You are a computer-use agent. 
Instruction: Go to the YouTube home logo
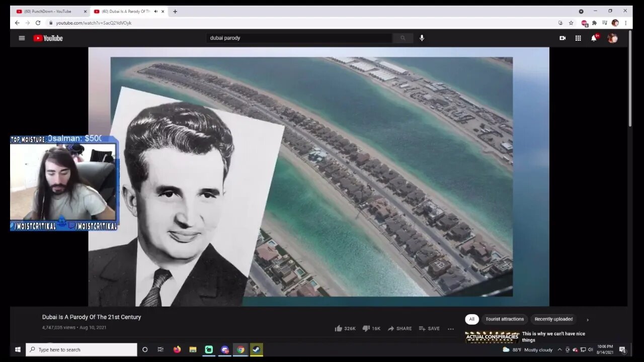[x=48, y=38]
